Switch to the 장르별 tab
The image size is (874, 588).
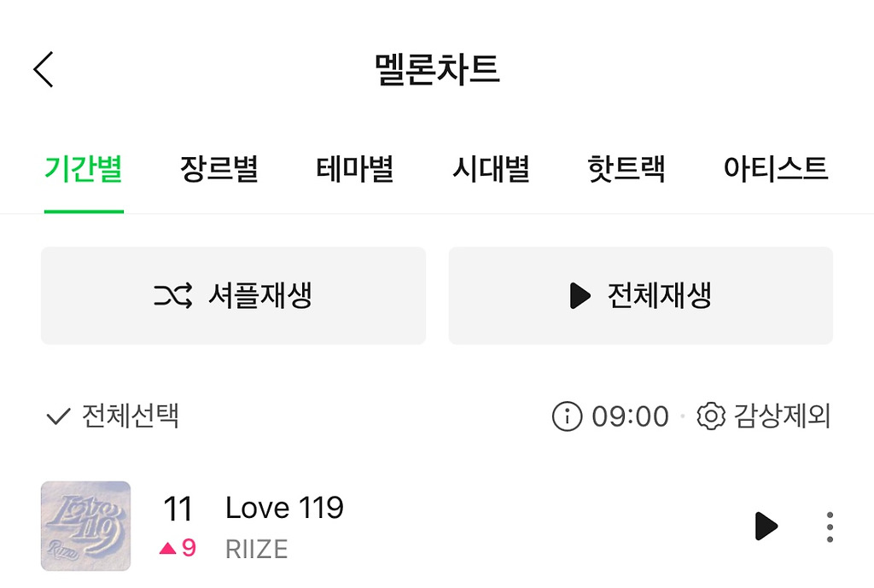point(219,168)
